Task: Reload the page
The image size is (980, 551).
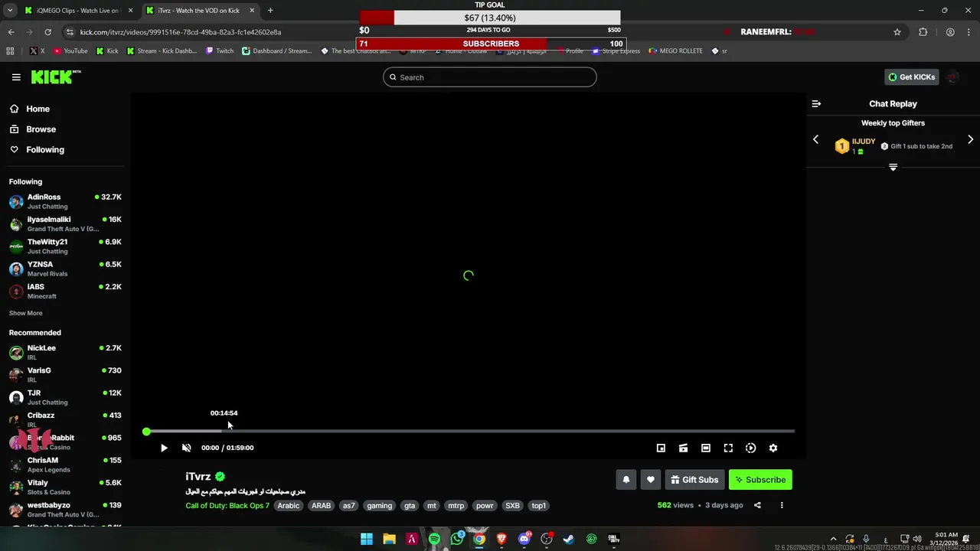Action: (x=47, y=32)
